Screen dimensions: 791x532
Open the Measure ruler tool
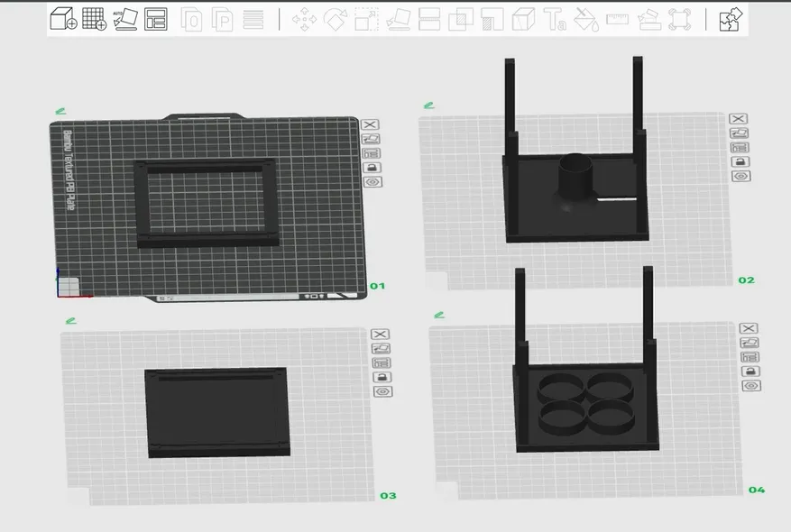pos(617,20)
